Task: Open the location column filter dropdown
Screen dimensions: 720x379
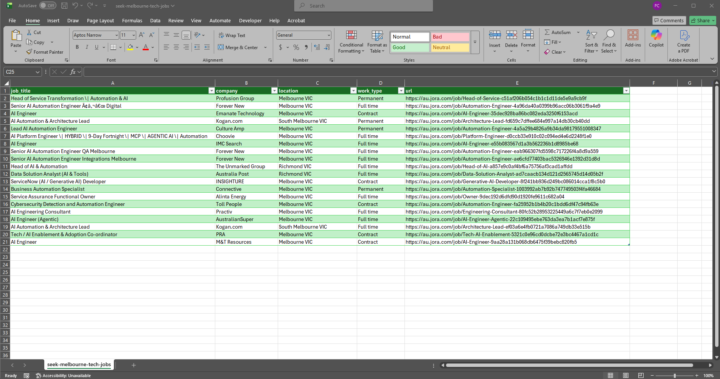Action: coord(353,91)
